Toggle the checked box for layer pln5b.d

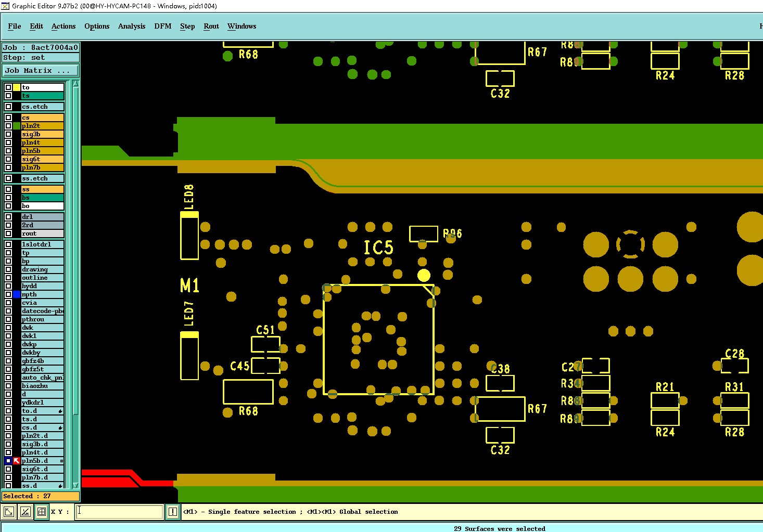click(x=8, y=461)
